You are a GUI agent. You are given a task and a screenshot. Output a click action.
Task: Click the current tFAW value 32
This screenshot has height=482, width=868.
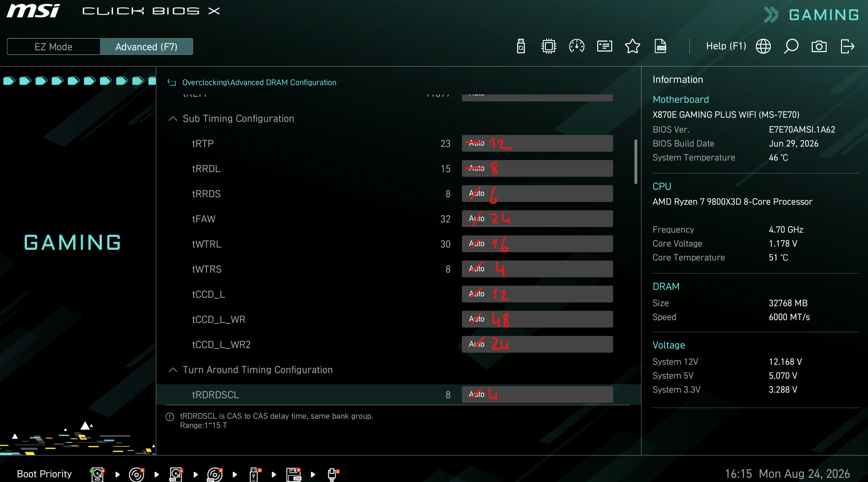(446, 219)
